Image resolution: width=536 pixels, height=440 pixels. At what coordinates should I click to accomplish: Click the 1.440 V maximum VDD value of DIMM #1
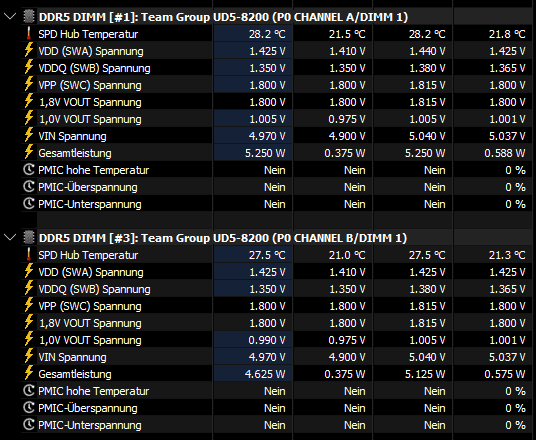click(x=427, y=51)
